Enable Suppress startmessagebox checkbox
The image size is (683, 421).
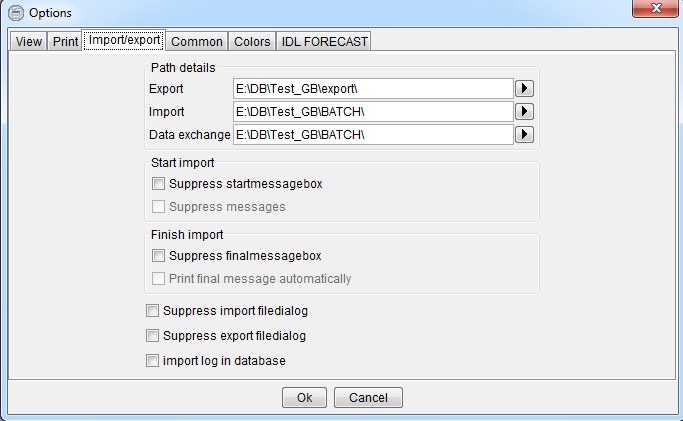(x=158, y=183)
